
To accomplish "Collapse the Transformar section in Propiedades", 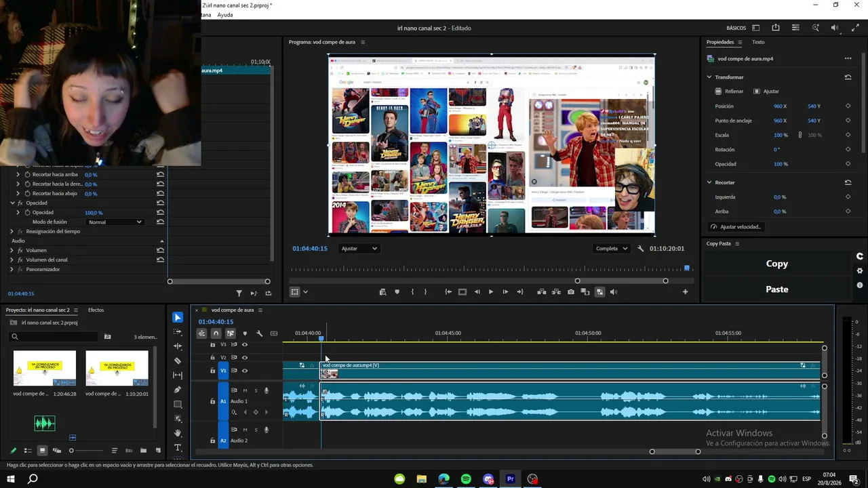I will pyautogui.click(x=709, y=77).
